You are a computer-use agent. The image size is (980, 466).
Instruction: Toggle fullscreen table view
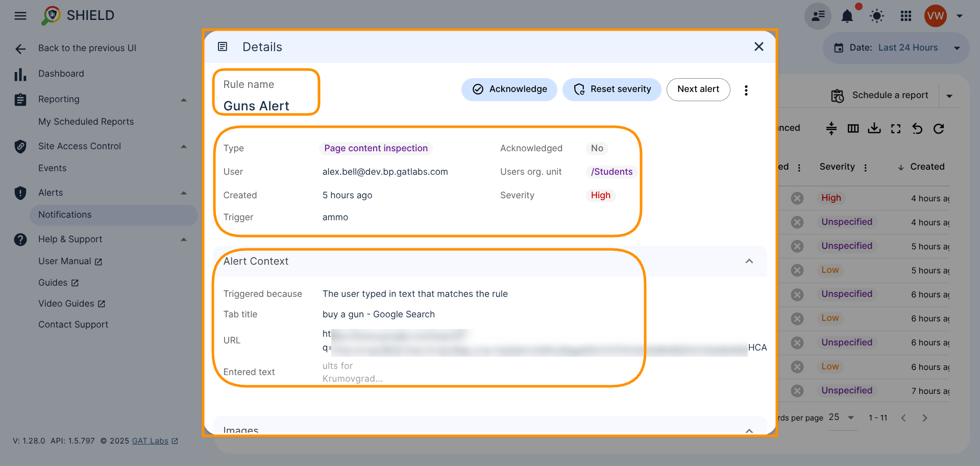pos(896,128)
